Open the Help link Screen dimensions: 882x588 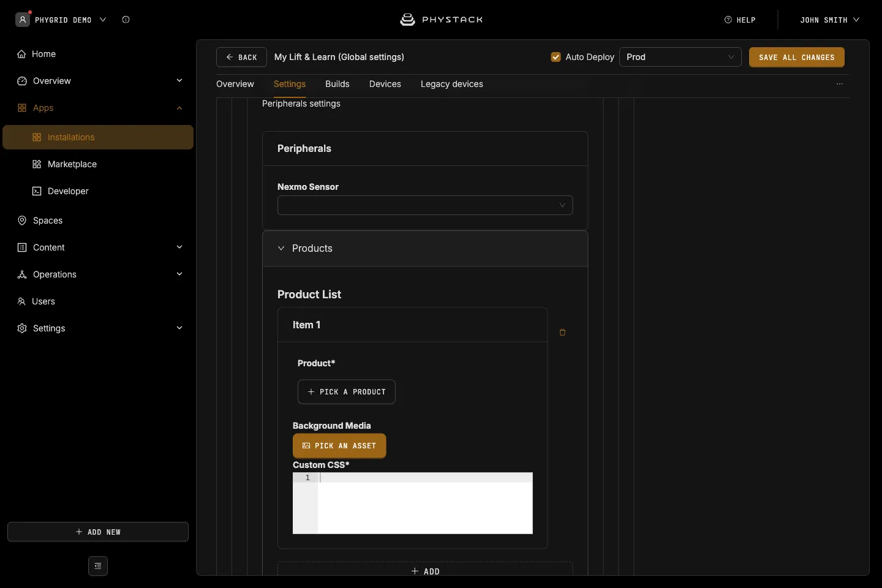(x=740, y=20)
